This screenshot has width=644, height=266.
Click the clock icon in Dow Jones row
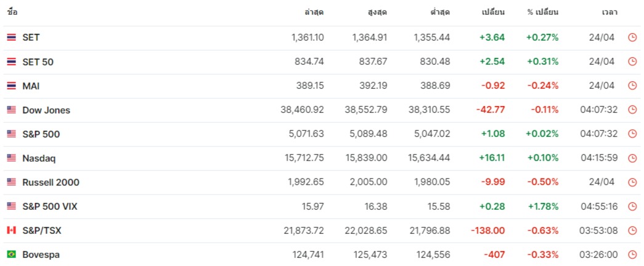[x=632, y=110]
